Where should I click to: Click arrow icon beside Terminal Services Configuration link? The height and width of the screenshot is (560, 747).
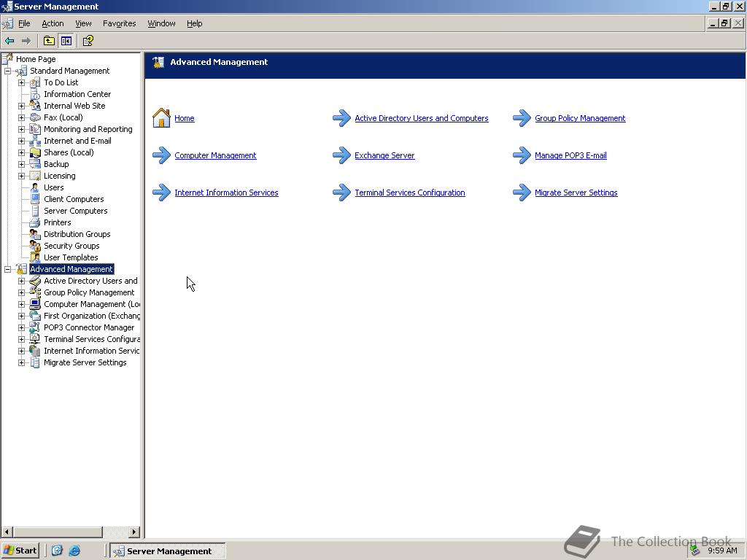(x=341, y=192)
